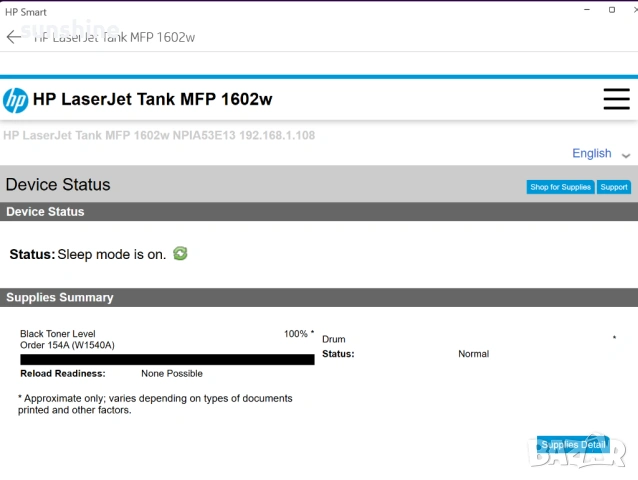Click the Order 154A (W1540A) text
Viewport: 638px width, 480px height.
coord(67,345)
